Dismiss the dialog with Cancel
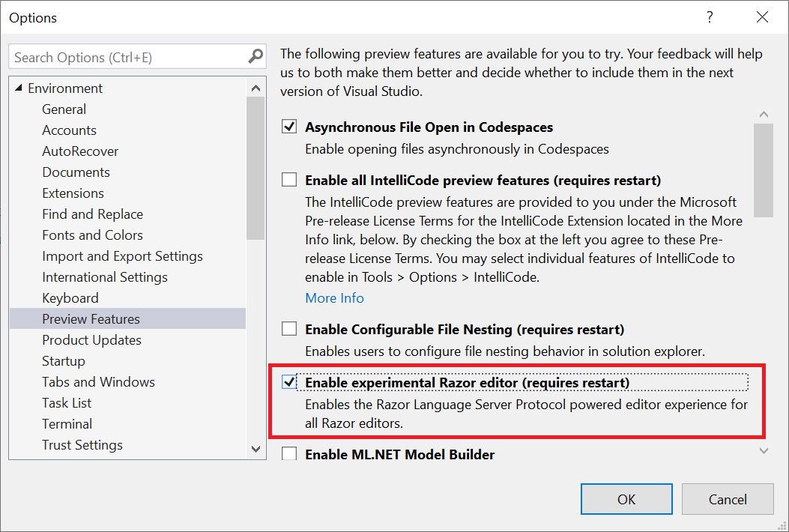Screen dimensions: 789x532 point(728,499)
